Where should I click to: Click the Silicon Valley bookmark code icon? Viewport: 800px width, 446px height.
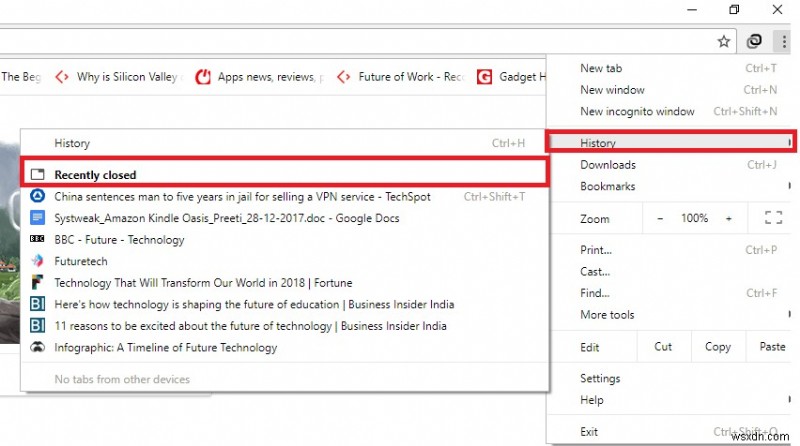(x=62, y=77)
